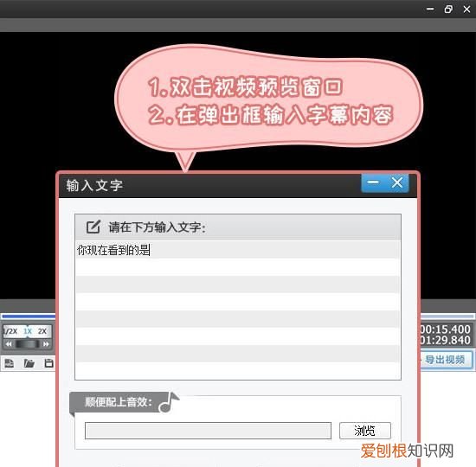Click the blue timeline progress bar
The width and height of the screenshot is (476, 467).
coord(29,317)
